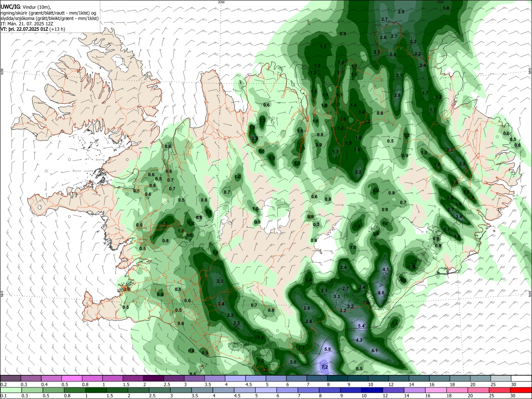Click the precipitation value 4.6 on the map
Screen dimensions: 532x399
(x=381, y=293)
